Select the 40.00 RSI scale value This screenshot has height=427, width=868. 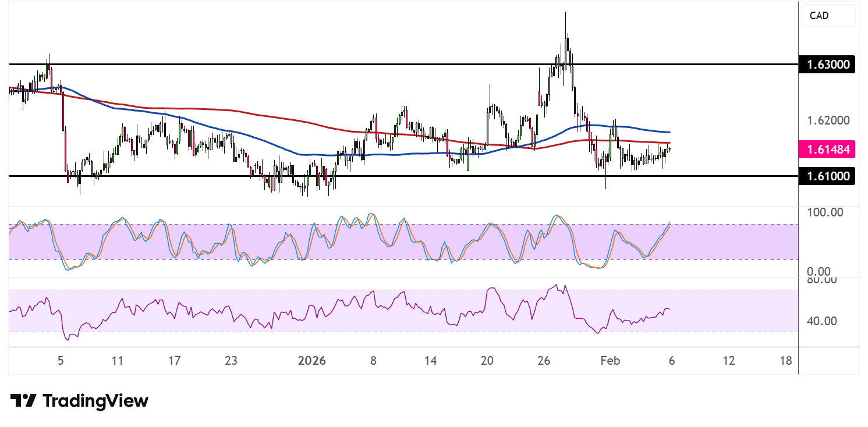point(823,321)
